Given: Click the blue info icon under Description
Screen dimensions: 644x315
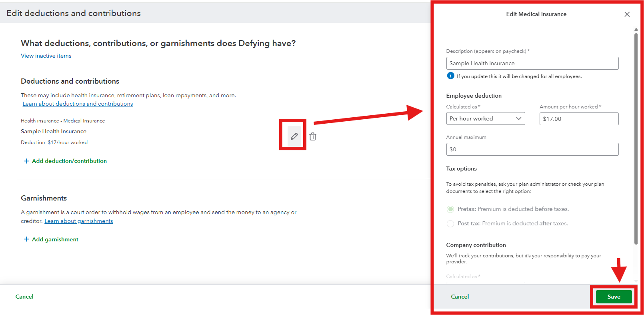Looking at the screenshot, I should tap(450, 76).
